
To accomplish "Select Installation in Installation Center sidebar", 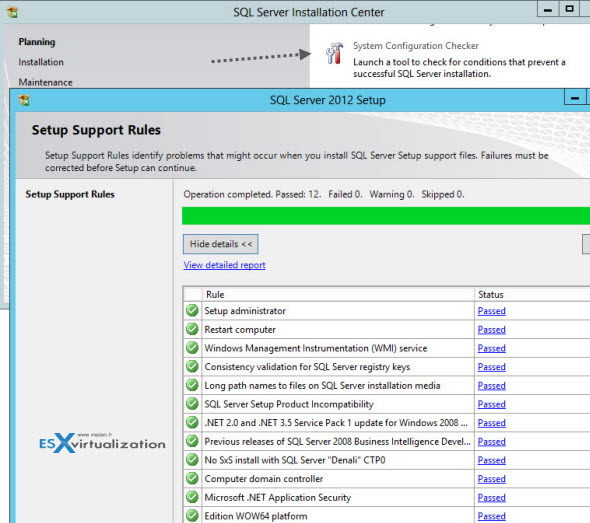I will pos(41,62).
